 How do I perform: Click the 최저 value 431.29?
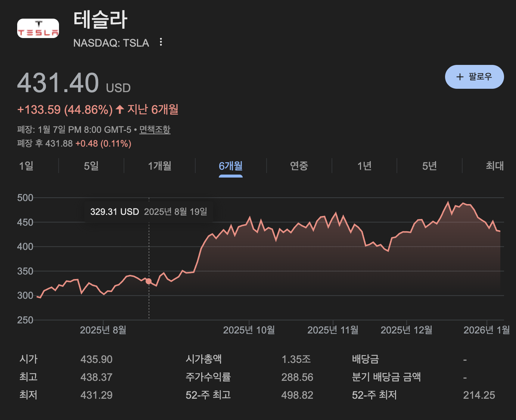(96, 395)
